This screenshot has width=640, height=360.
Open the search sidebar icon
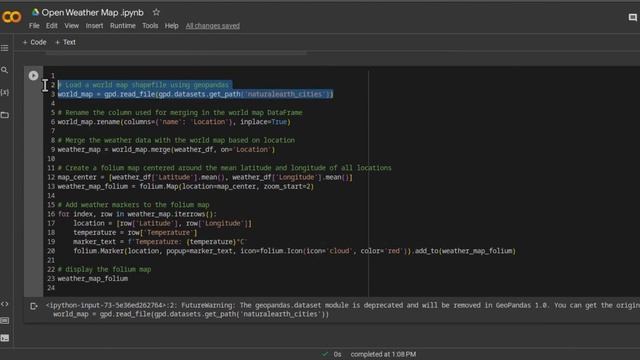pyautogui.click(x=4, y=70)
